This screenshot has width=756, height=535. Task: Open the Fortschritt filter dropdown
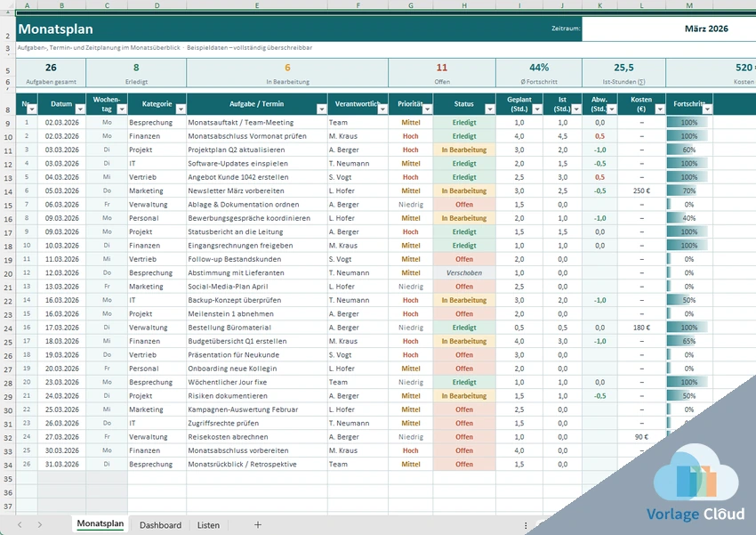pos(707,109)
